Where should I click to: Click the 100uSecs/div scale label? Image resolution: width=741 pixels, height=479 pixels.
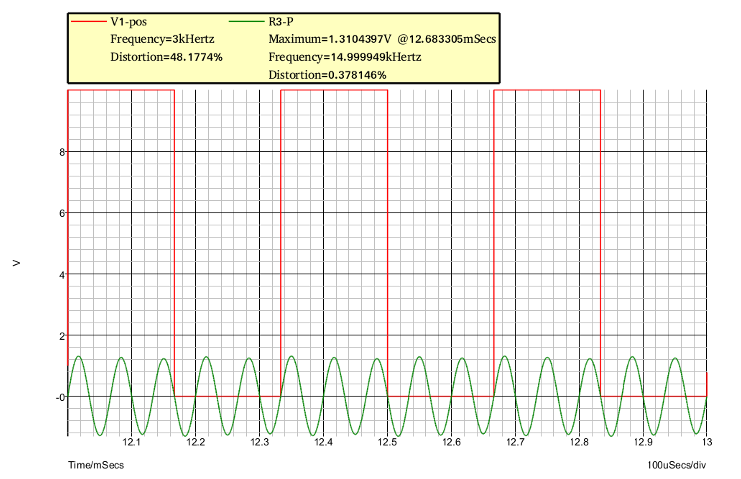[x=677, y=465]
